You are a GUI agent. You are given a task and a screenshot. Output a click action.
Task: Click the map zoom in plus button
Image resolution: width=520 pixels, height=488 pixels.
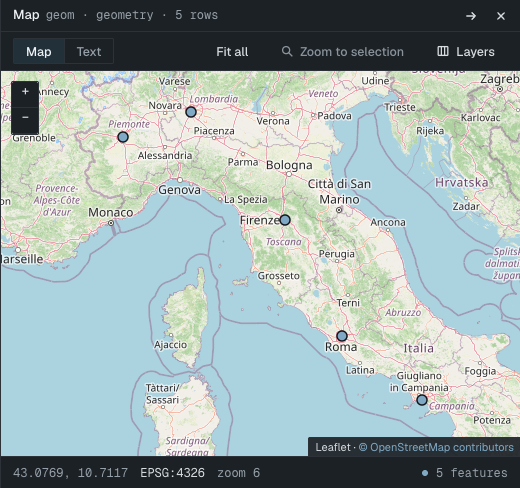[25, 92]
